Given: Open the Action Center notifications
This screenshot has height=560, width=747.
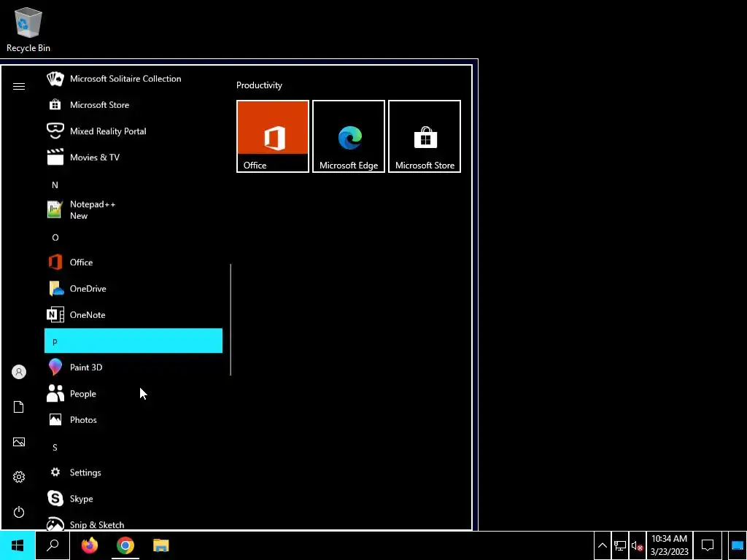Looking at the screenshot, I should click(x=708, y=545).
